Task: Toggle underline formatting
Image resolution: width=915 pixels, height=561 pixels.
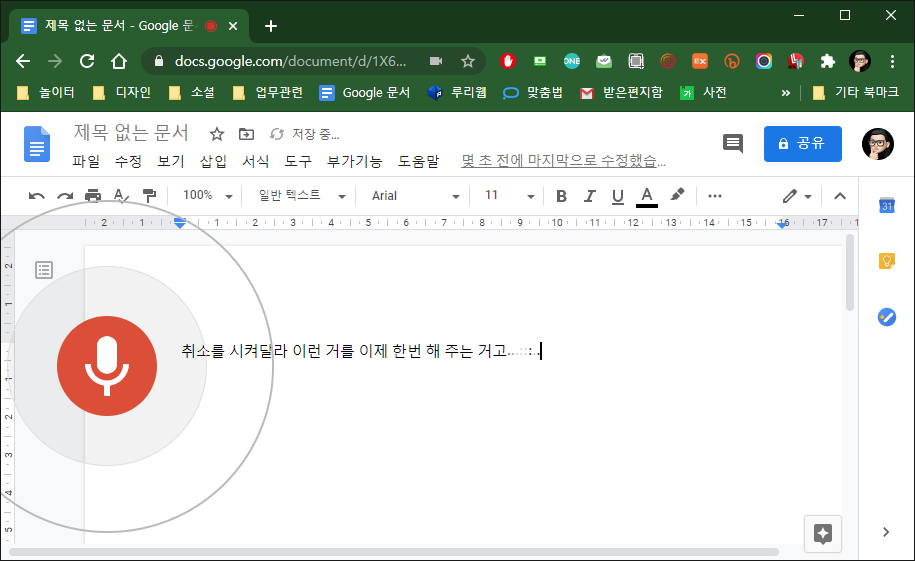Action: [618, 196]
